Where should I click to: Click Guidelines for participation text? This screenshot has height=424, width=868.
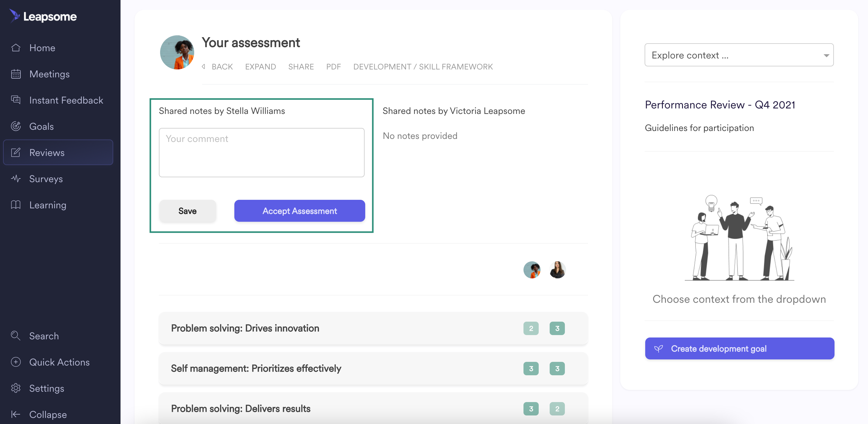[699, 128]
